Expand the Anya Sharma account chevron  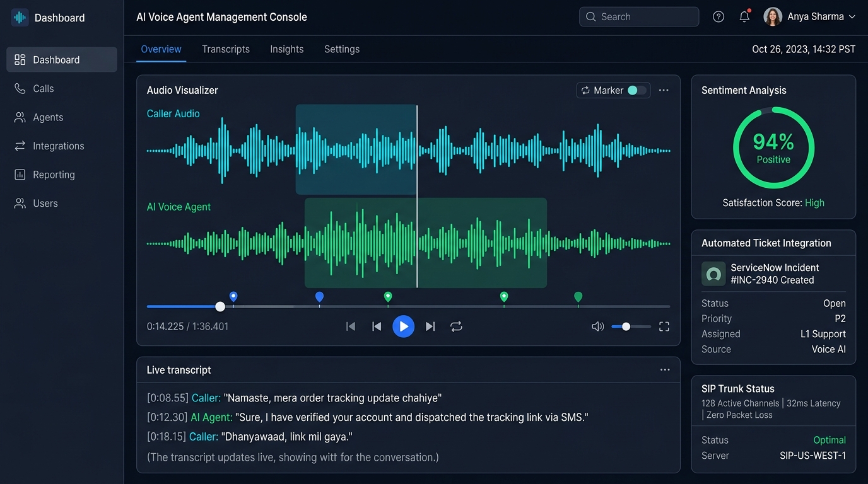tap(852, 17)
